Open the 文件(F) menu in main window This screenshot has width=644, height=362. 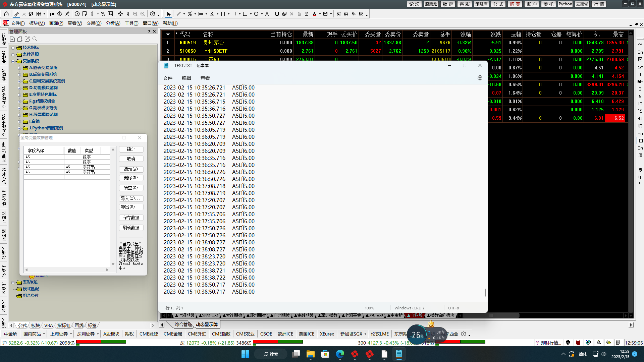click(x=18, y=23)
